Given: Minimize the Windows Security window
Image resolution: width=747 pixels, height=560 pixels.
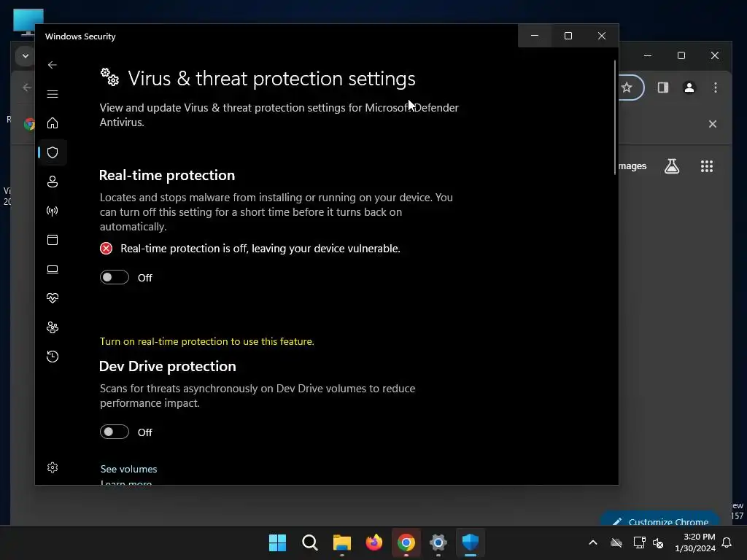Looking at the screenshot, I should pyautogui.click(x=535, y=36).
